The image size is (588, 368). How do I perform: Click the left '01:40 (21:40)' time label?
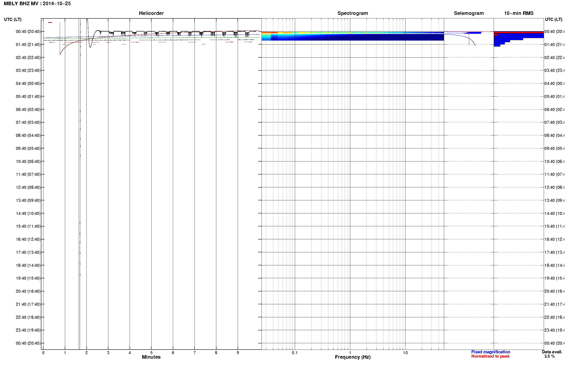click(28, 44)
